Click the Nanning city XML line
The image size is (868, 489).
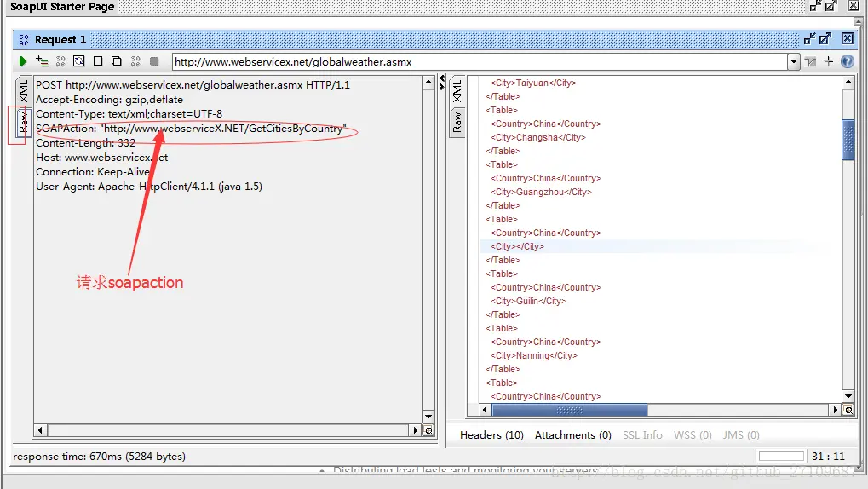click(x=533, y=355)
